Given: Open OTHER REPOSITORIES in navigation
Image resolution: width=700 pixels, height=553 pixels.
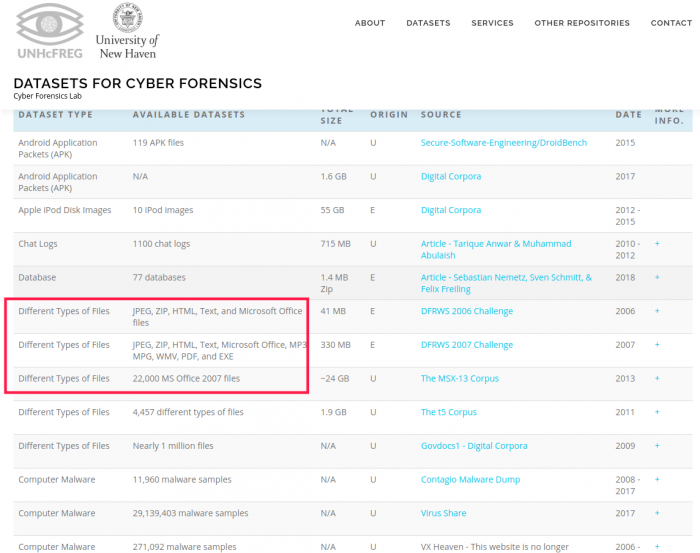Looking at the screenshot, I should coord(582,23).
